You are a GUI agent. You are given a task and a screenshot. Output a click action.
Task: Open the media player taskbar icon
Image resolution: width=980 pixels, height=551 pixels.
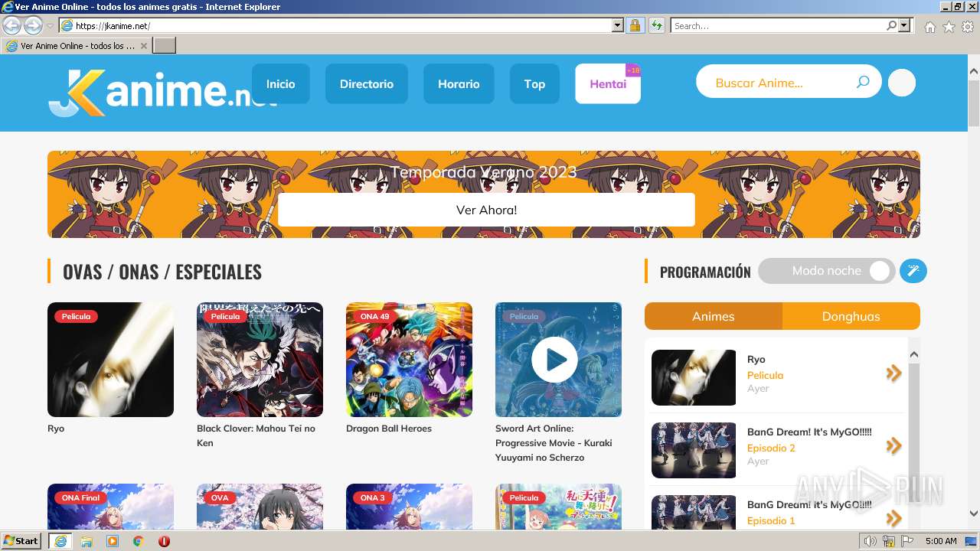click(x=113, y=541)
